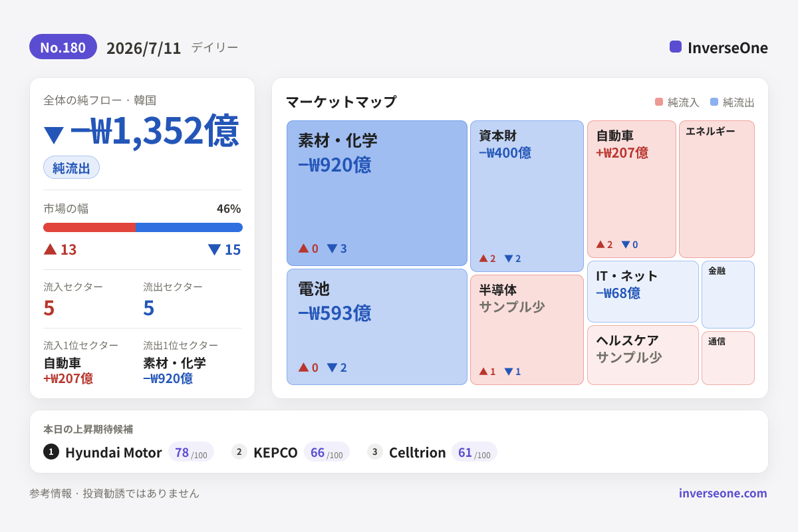
Task: Click the red 純流入 legend swatch
Action: click(659, 102)
